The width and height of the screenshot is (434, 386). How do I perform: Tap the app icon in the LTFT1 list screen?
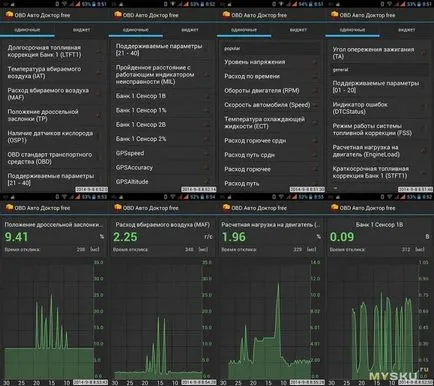9,15
